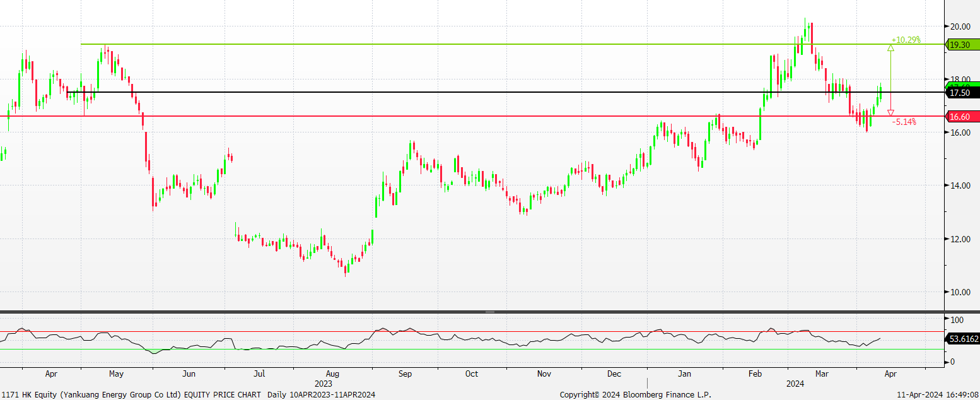Select the green 19.30 price level tag
The height and width of the screenshot is (400, 980).
point(962,45)
